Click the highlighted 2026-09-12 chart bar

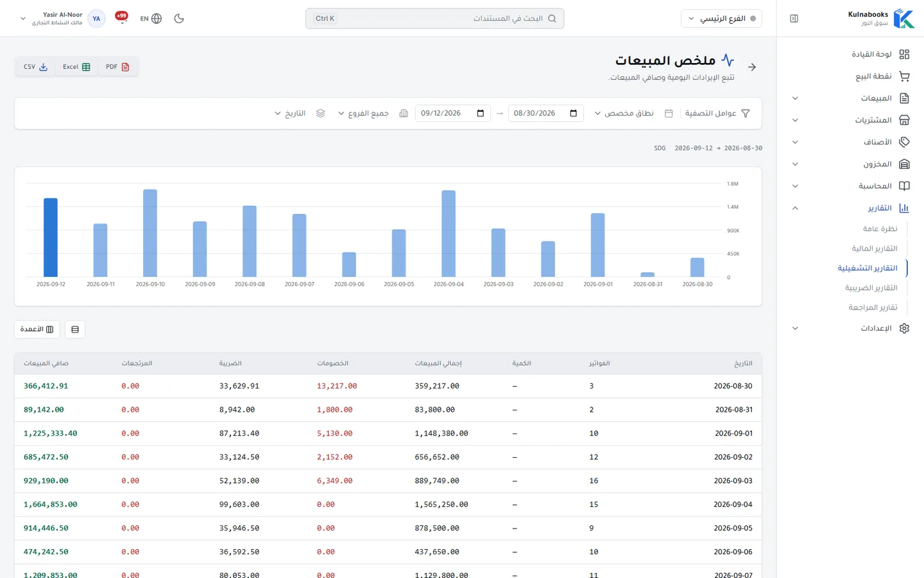pos(51,238)
